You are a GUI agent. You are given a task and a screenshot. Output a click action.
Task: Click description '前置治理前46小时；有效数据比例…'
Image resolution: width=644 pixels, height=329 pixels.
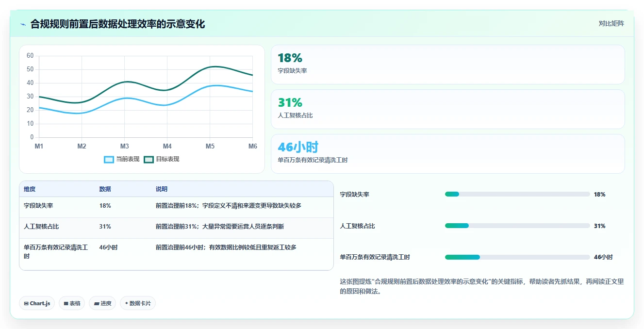(x=226, y=247)
